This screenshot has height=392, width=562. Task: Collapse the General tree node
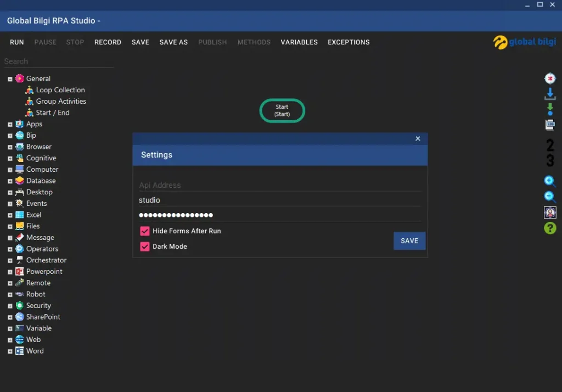[x=10, y=79]
